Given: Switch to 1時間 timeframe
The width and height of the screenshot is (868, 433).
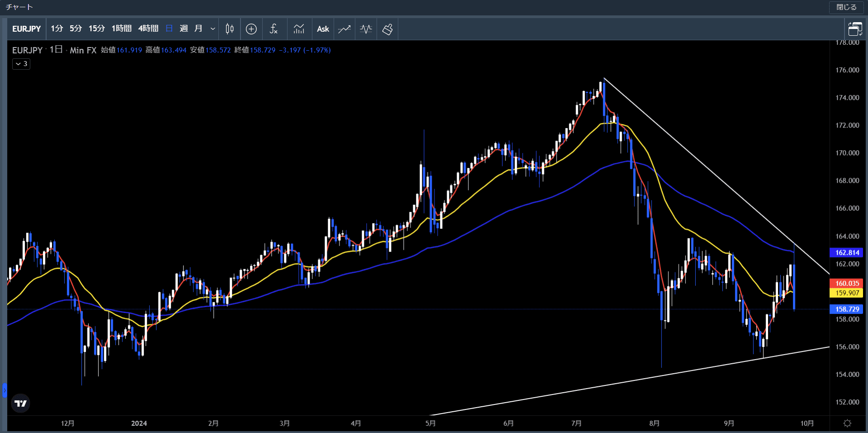Looking at the screenshot, I should point(122,29).
